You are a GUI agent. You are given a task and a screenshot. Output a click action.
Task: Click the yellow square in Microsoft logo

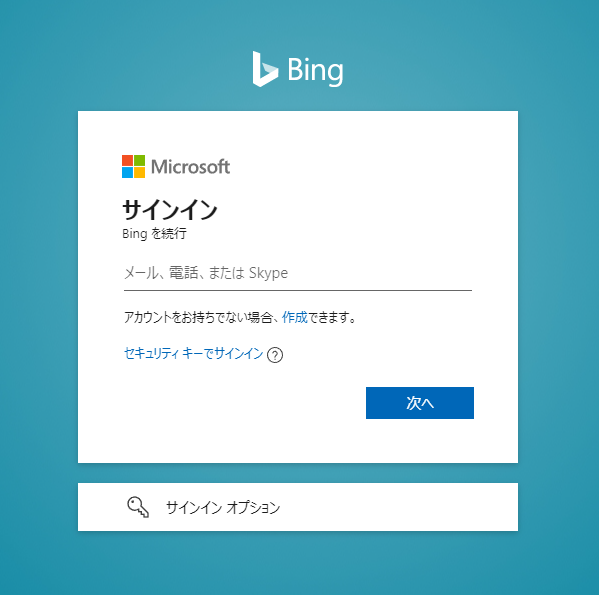139,173
